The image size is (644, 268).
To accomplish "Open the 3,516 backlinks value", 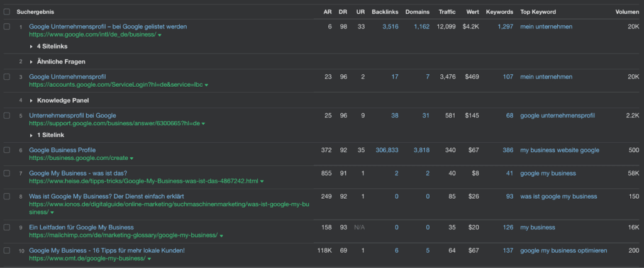I will point(390,26).
